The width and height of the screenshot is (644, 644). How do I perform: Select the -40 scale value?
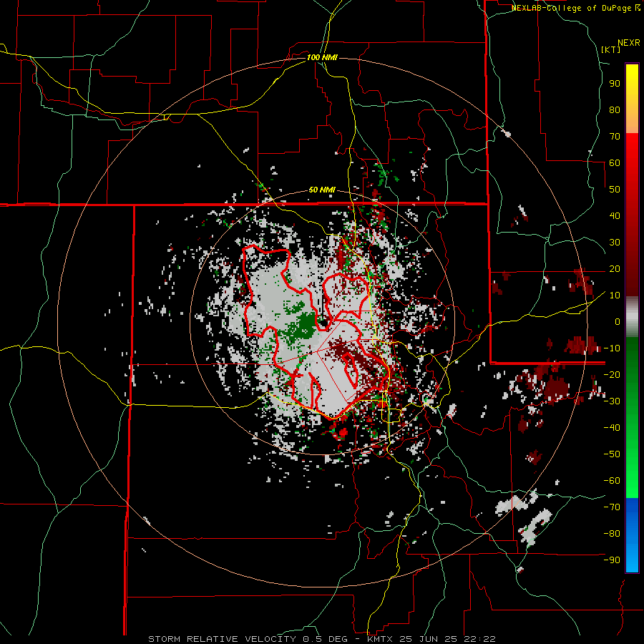612,428
